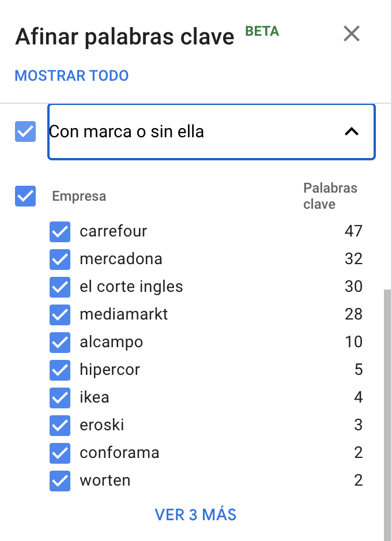
Task: Uncheck the hipercor filter
Action: (60, 370)
